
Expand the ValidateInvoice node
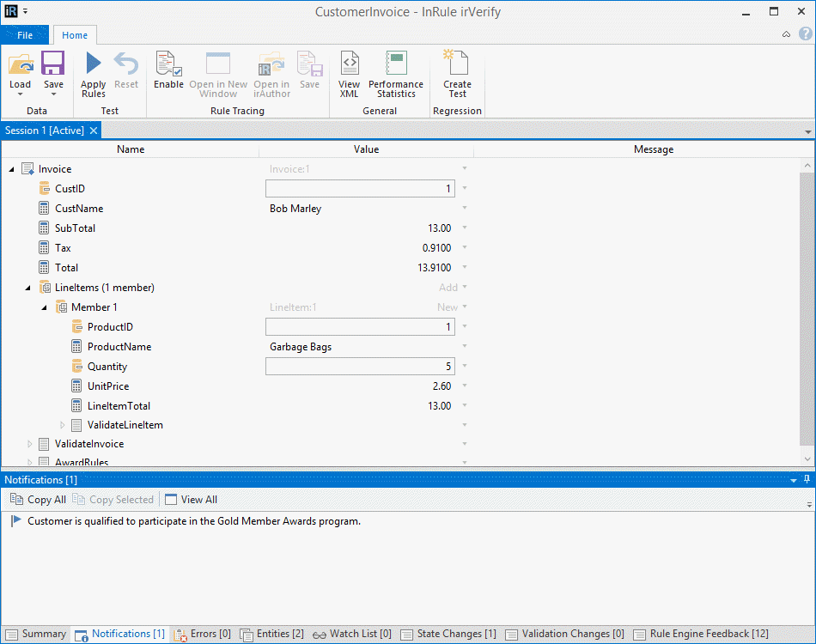tap(29, 444)
